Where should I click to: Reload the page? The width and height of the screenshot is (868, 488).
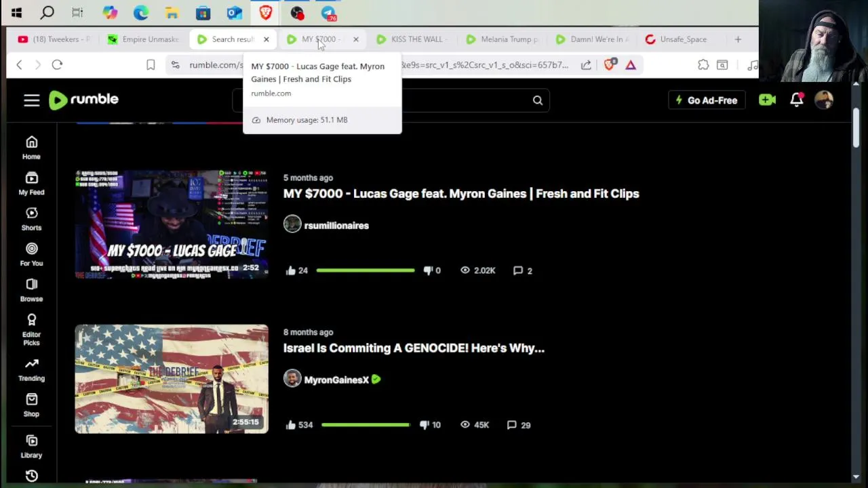point(57,65)
